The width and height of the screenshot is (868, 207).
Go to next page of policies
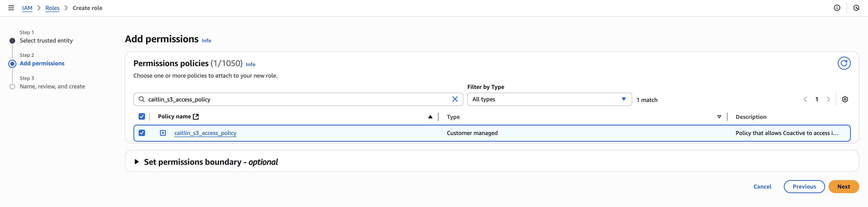coord(828,99)
